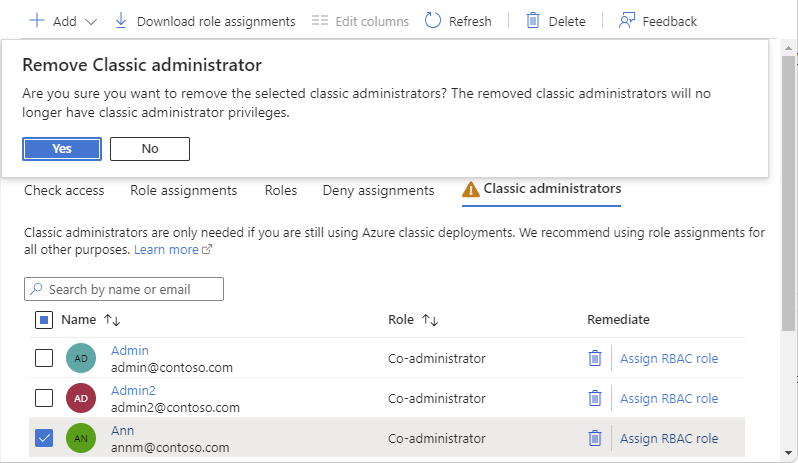This screenshot has height=463, width=798.
Task: Check the Admin row checkbox
Action: coord(44,358)
